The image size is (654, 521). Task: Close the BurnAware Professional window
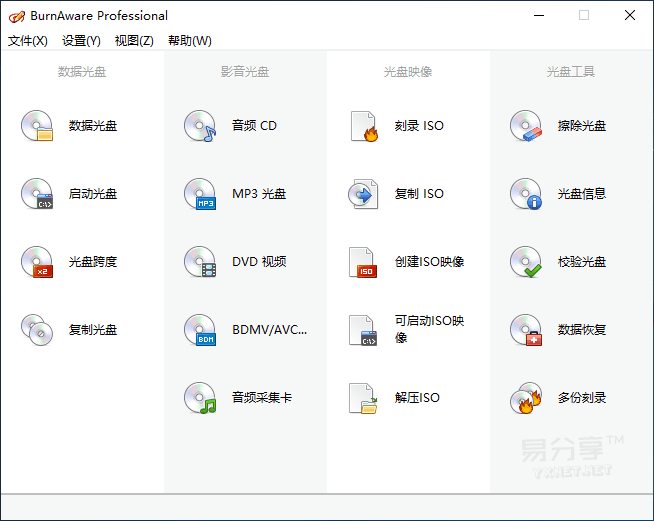(630, 15)
